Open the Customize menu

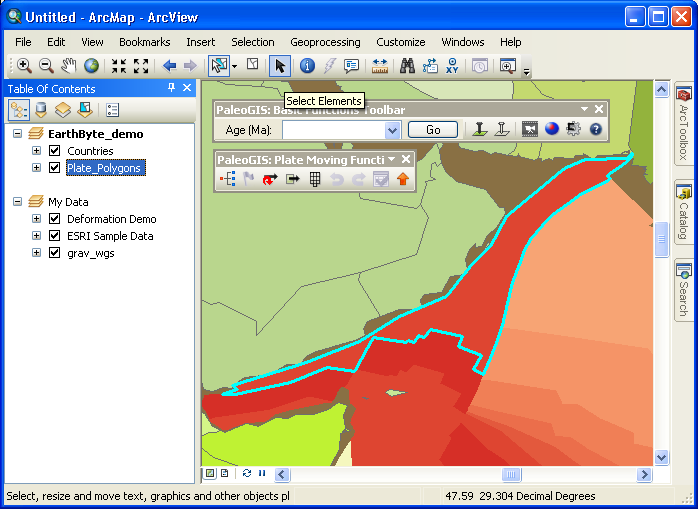(x=401, y=42)
